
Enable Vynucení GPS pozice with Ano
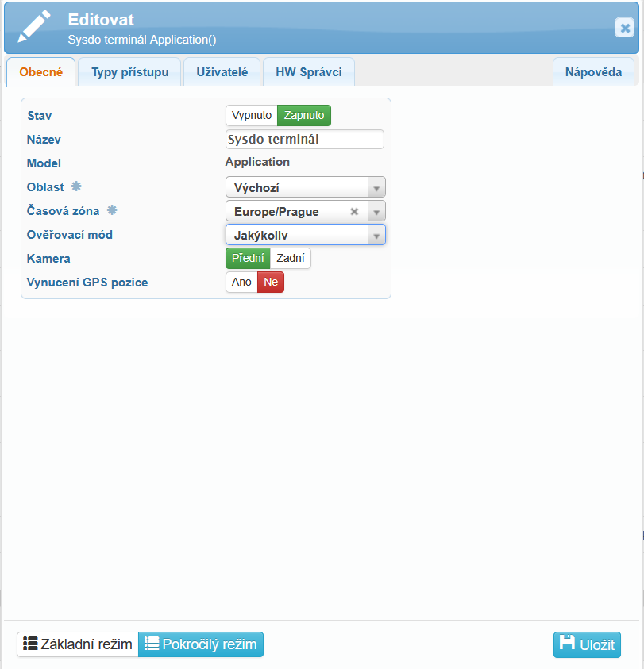click(241, 282)
